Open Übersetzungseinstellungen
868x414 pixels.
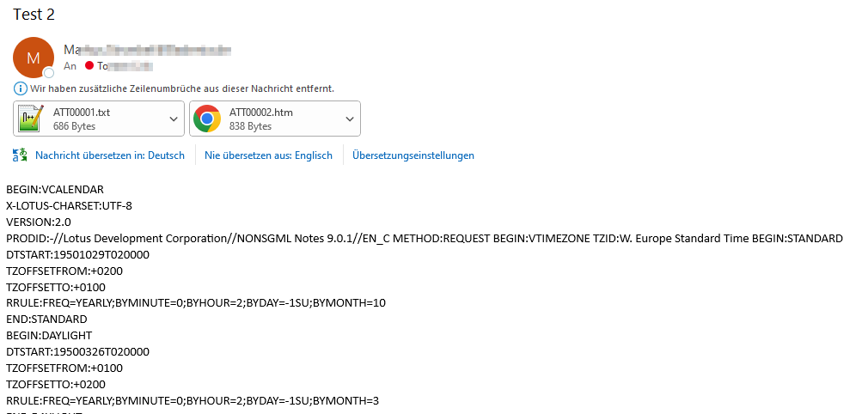coord(413,155)
